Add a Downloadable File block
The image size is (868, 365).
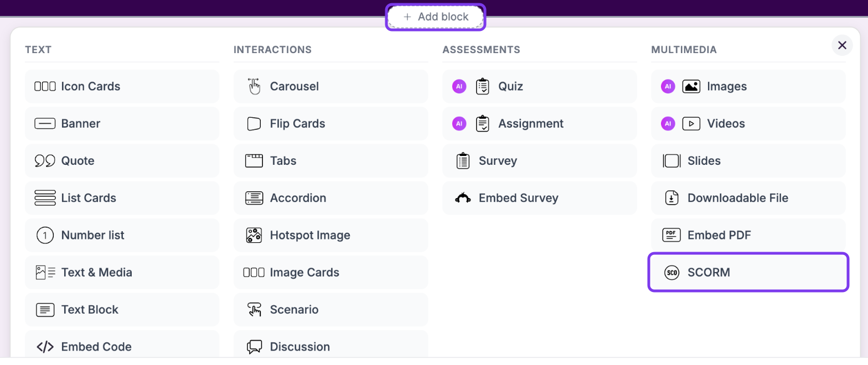(748, 198)
